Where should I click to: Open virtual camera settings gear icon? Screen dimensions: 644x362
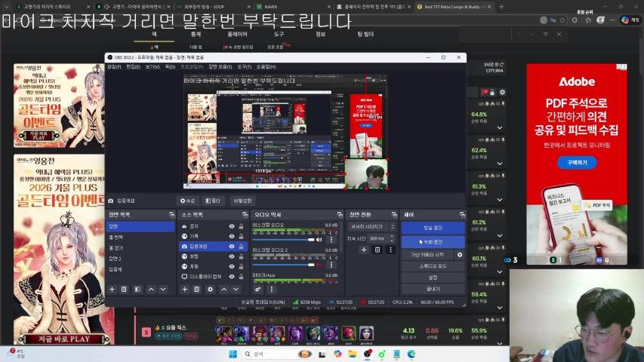(460, 255)
